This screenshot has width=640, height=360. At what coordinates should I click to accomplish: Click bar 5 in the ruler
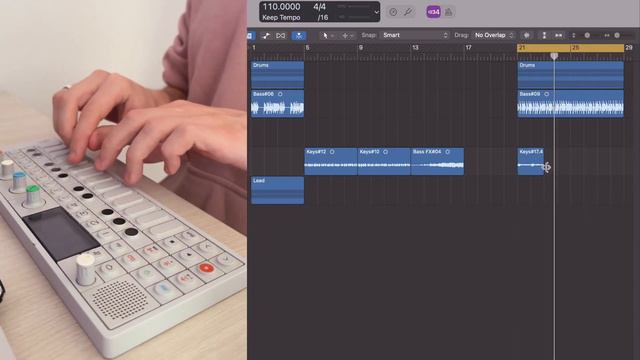point(307,48)
